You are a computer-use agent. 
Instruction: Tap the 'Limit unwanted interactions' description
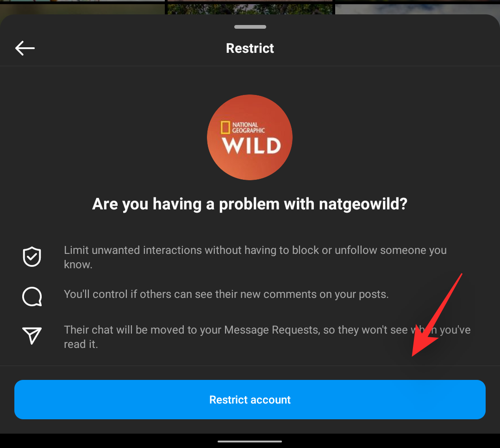pyautogui.click(x=255, y=257)
